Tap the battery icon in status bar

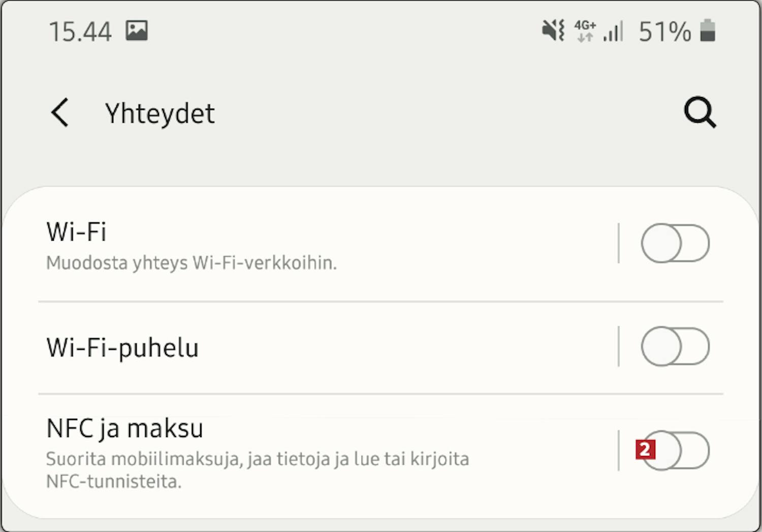point(708,30)
